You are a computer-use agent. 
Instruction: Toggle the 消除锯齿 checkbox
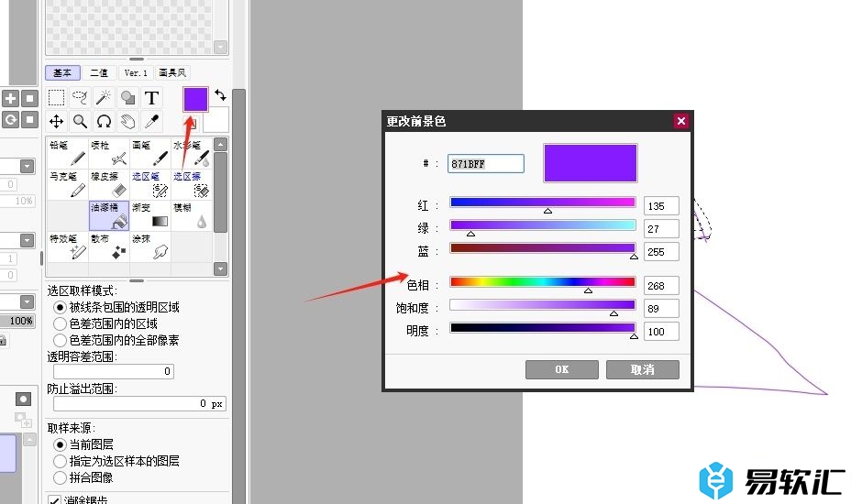click(54, 500)
